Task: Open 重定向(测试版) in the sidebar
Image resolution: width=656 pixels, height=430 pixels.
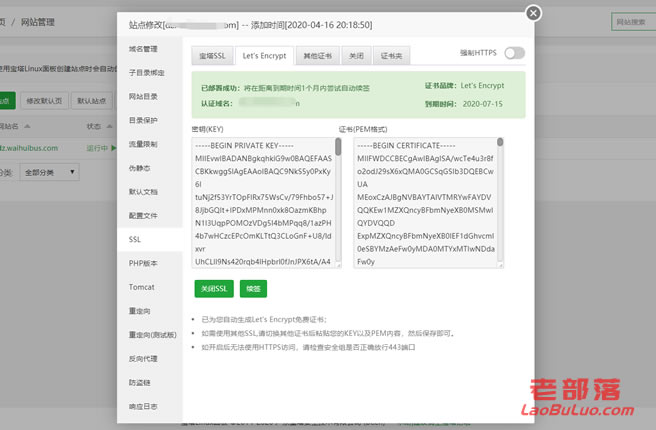Action: tap(153, 335)
